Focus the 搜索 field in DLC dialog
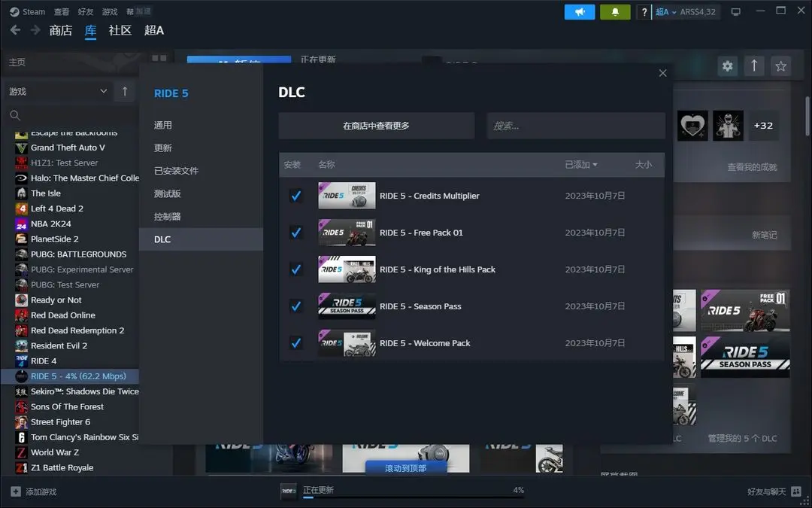812x508 pixels. point(576,126)
